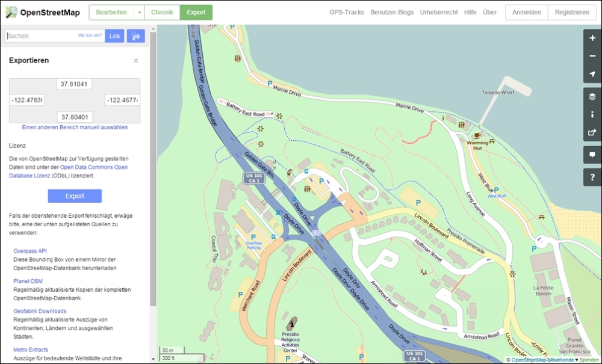Open the Chronik history tab
602x364 pixels.
pyautogui.click(x=162, y=12)
